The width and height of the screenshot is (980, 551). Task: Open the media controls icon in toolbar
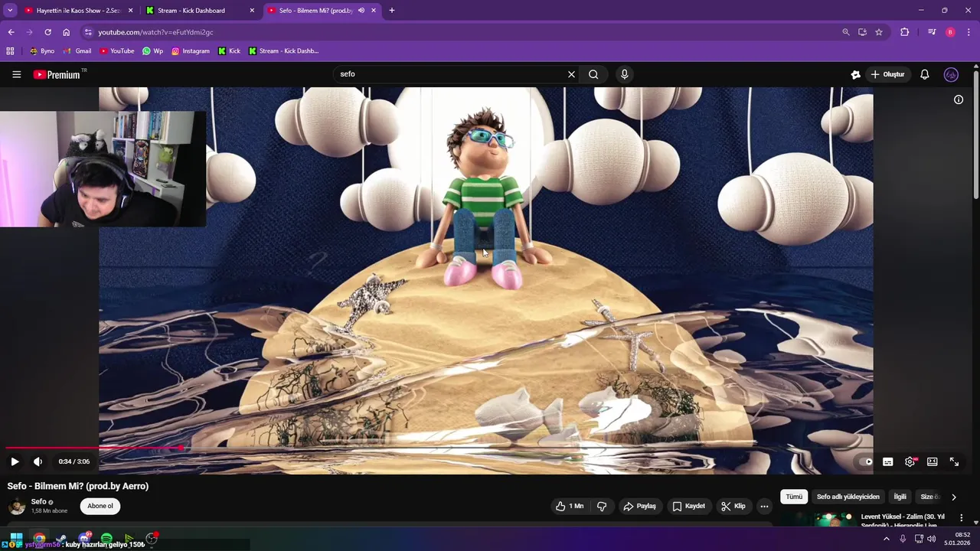[932, 32]
